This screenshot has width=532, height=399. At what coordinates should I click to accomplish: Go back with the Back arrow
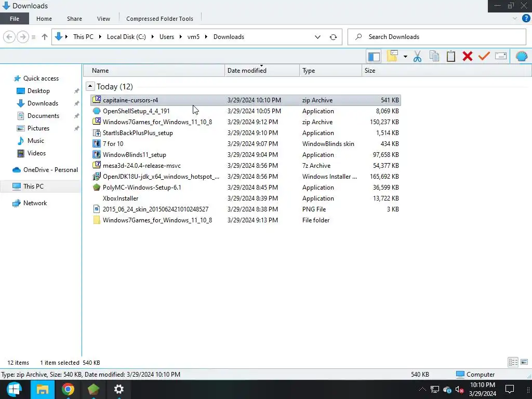9,37
